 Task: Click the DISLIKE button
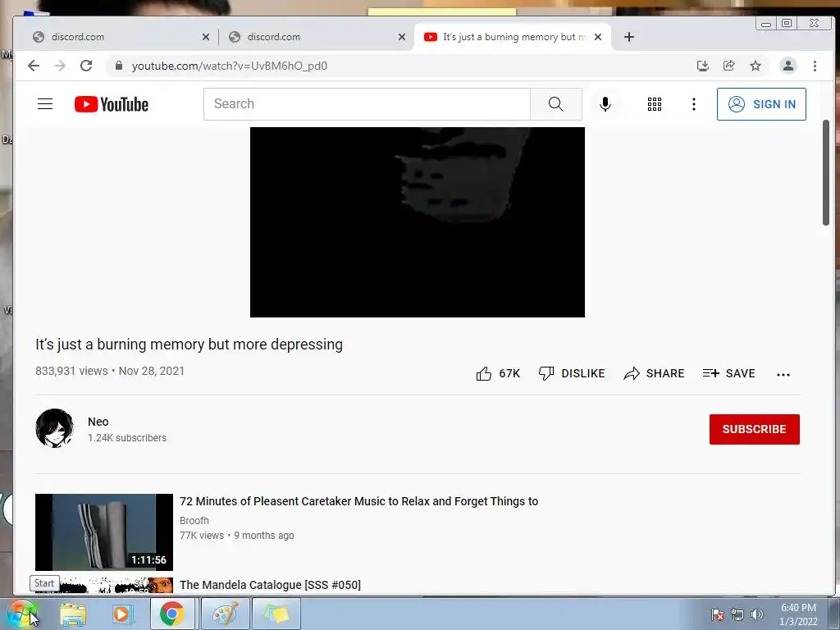(572, 373)
